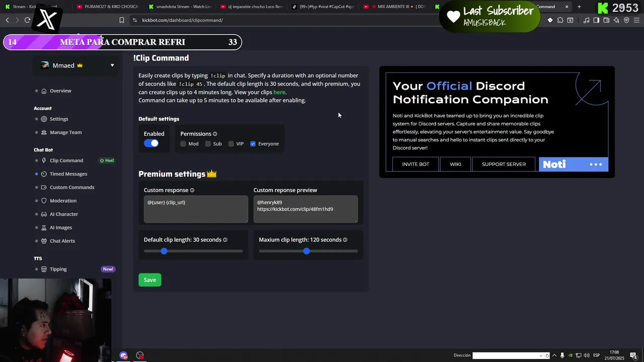Screen dimensions: 644x362
Task: Follow the 'here' clips link
Action: [279, 93]
